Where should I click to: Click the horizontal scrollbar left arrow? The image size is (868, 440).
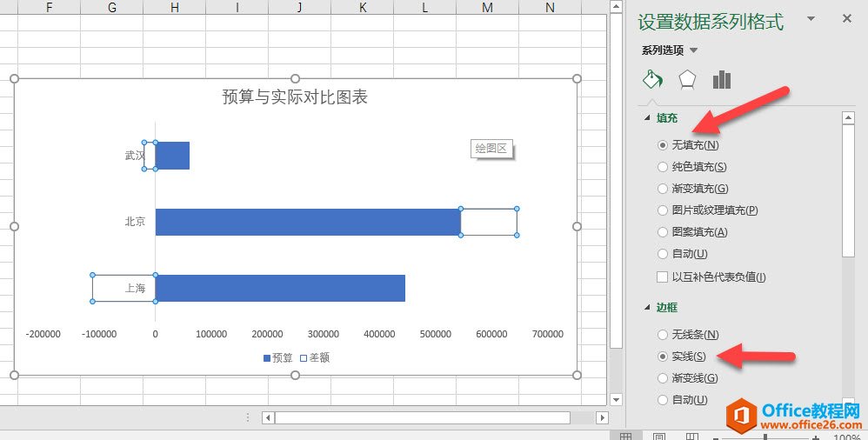click(x=269, y=417)
